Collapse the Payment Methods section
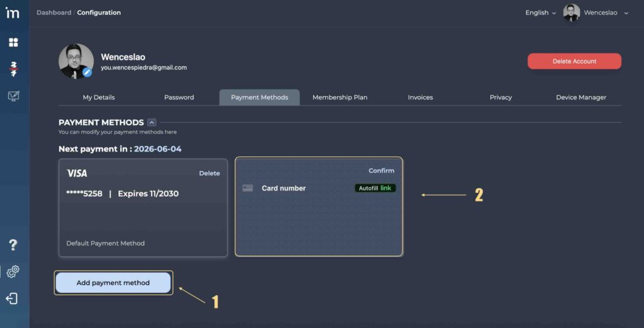The width and height of the screenshot is (644, 328). click(152, 123)
